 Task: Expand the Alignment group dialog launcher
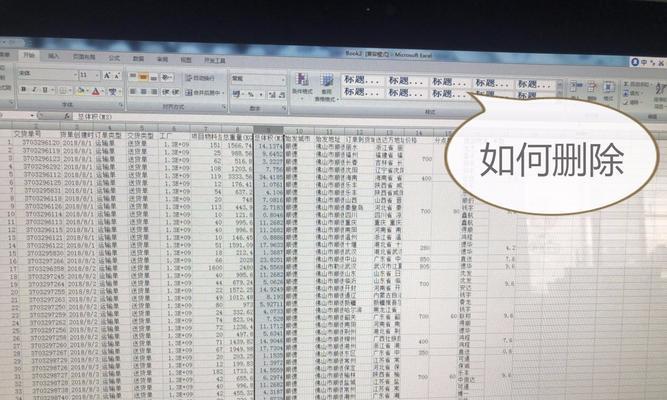pyautogui.click(x=224, y=107)
